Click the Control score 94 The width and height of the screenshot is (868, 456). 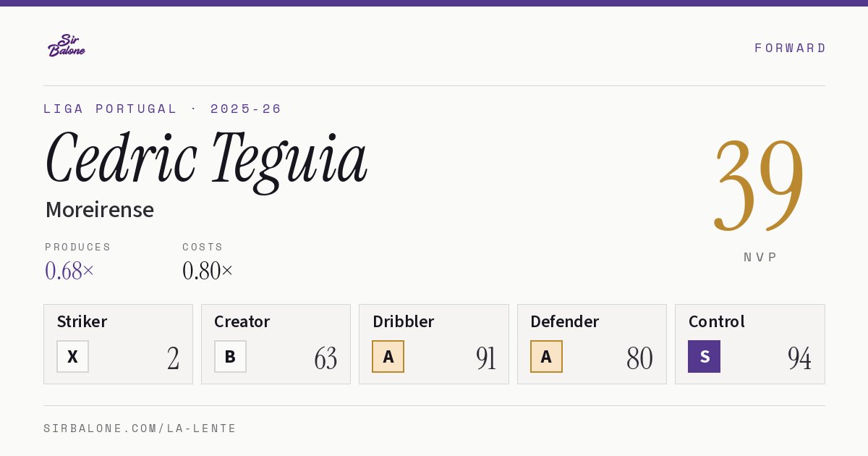(x=799, y=358)
